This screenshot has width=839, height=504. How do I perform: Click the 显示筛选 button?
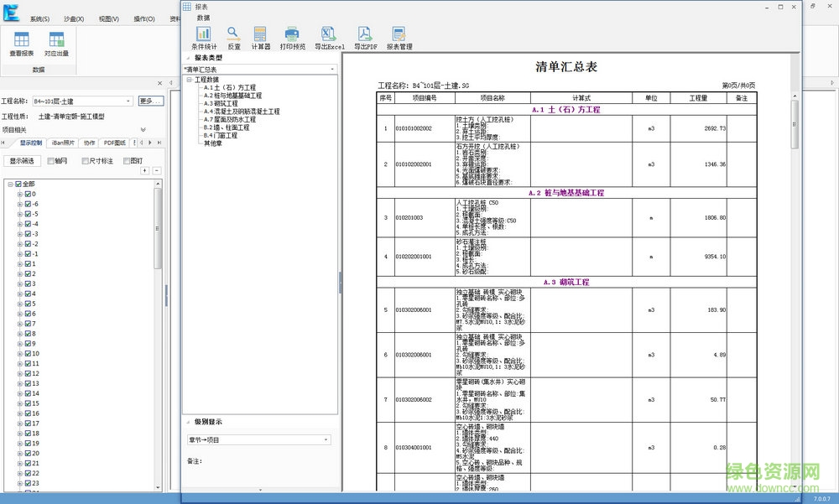pos(22,161)
